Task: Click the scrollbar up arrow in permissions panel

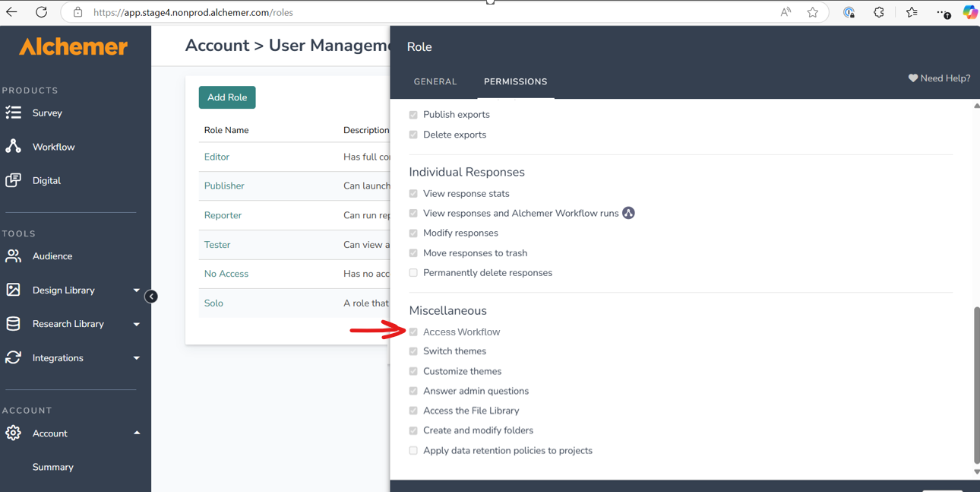Action: (976, 106)
